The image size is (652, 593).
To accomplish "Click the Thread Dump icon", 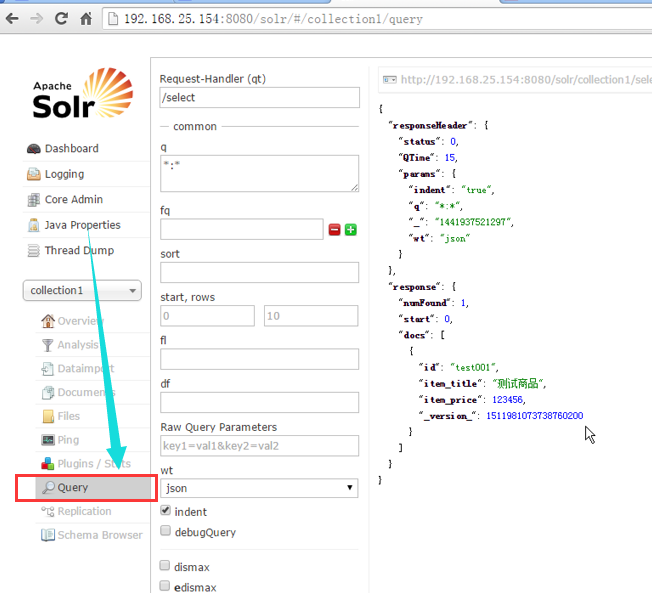I will [x=34, y=251].
